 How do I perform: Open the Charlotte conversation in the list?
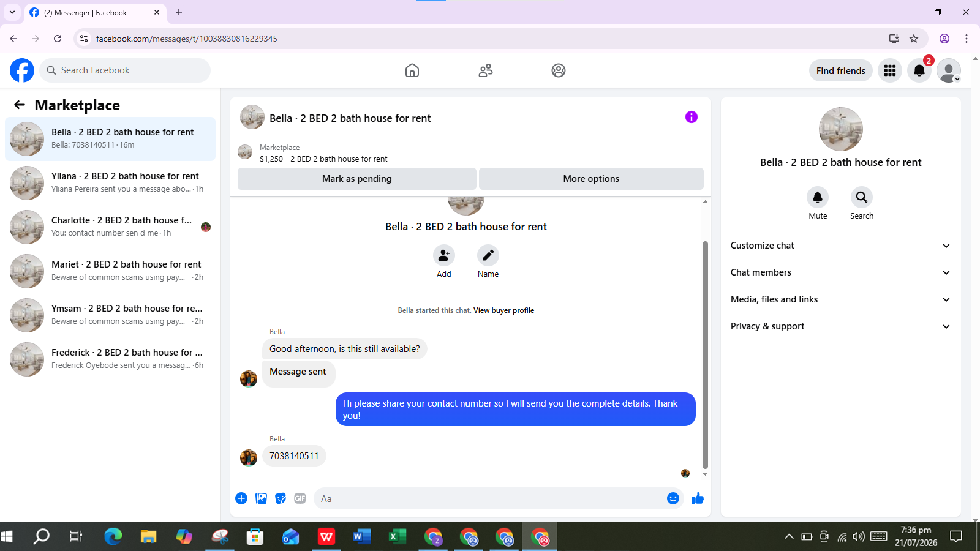coord(110,227)
